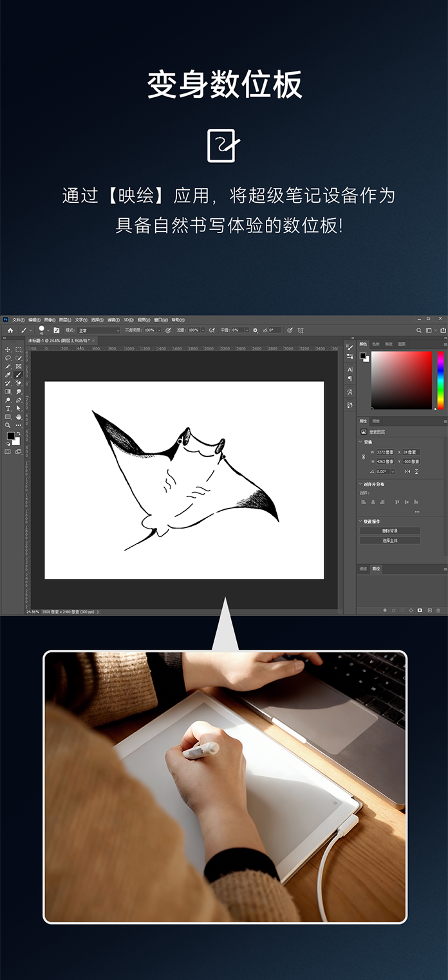The height and width of the screenshot is (980, 448).
Task: Click the rainbow hue slider strip
Action: [440, 380]
